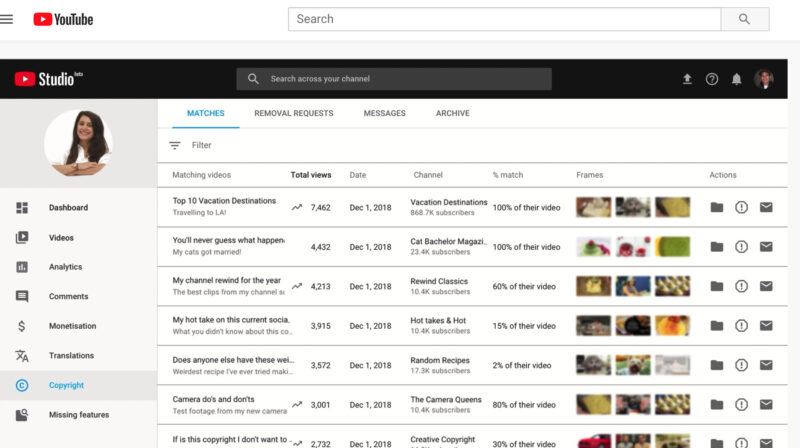Open Camera do's and don'ts video

[213, 399]
